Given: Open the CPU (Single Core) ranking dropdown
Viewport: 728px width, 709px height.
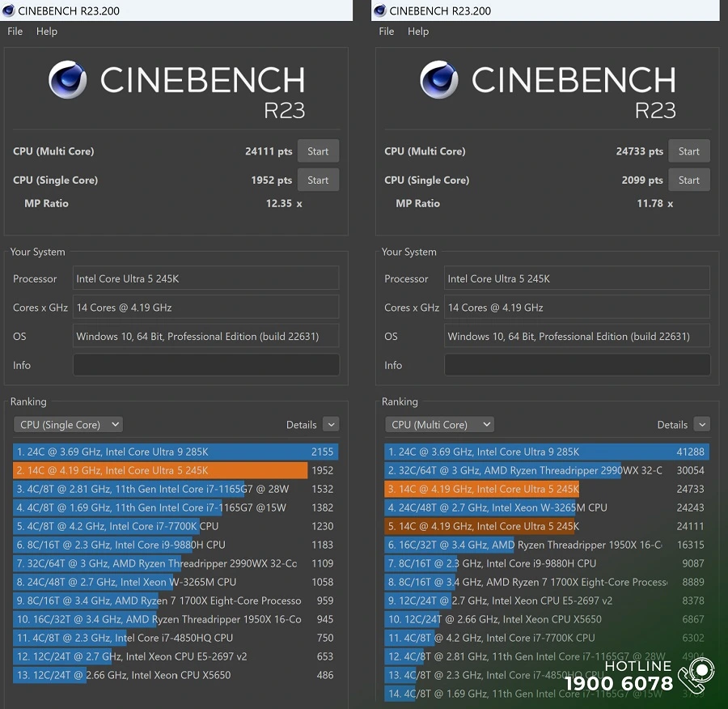Looking at the screenshot, I should [x=68, y=424].
